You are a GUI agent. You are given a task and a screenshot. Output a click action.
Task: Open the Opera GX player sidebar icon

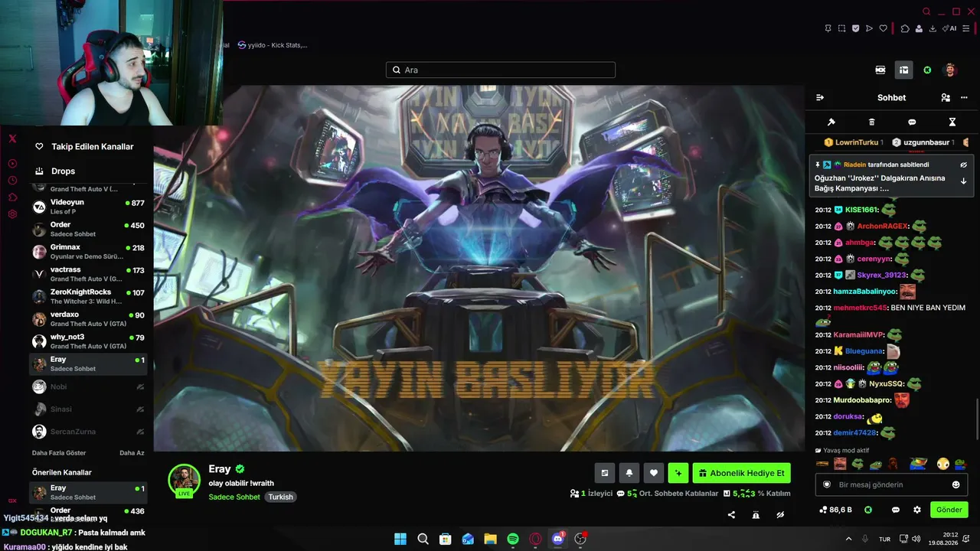(12, 163)
